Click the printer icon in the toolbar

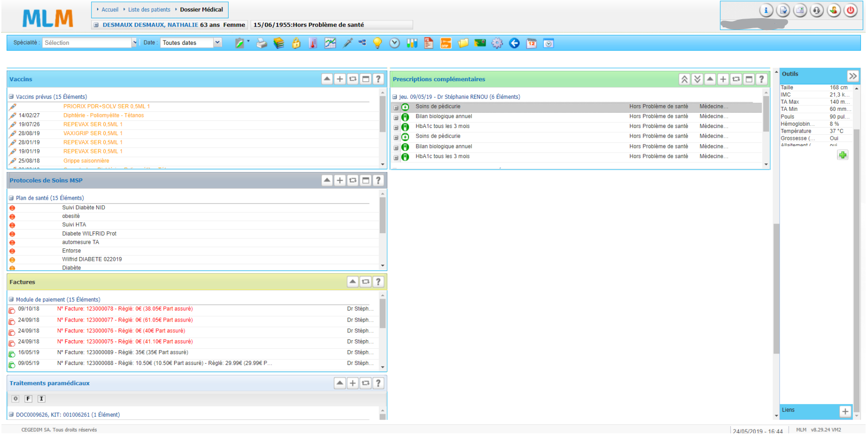coord(262,43)
